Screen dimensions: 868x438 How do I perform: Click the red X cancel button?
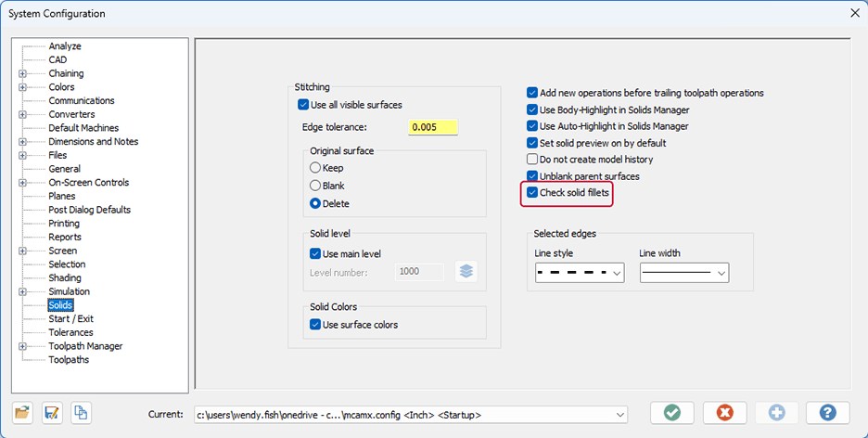pos(724,414)
